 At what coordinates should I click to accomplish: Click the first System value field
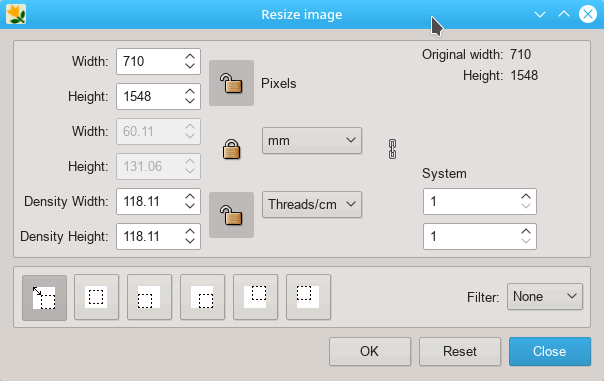(x=480, y=201)
